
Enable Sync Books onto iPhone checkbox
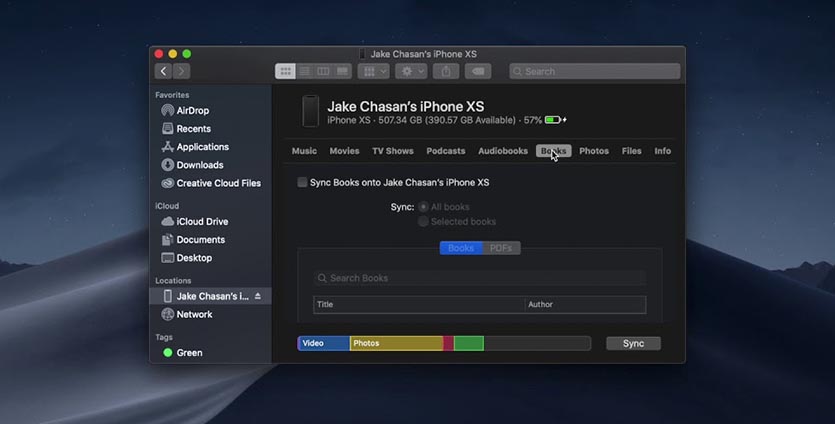(x=303, y=182)
